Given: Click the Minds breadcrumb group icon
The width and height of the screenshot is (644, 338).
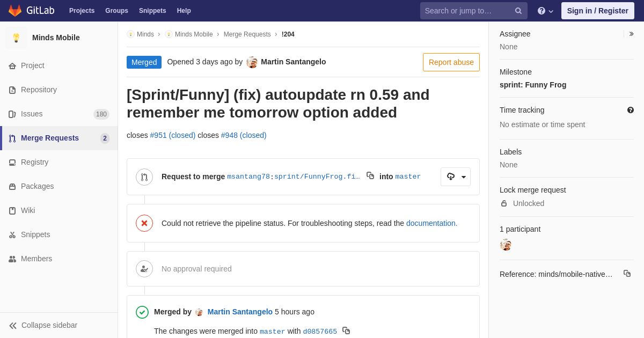Looking at the screenshot, I should [130, 34].
